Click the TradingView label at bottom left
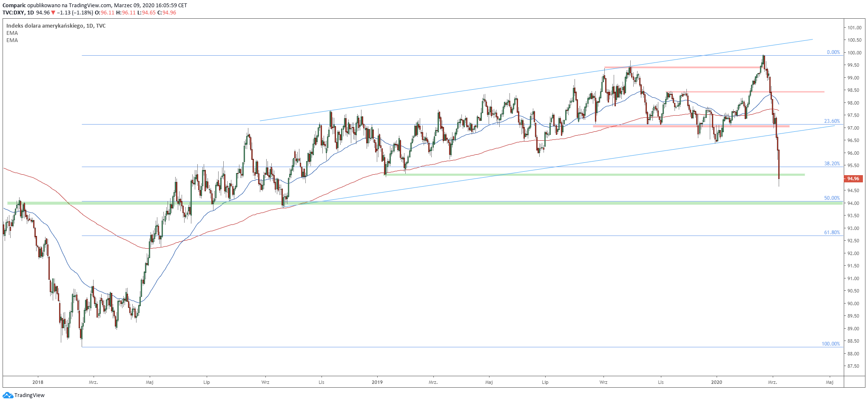The height and width of the screenshot is (403, 868). pos(29,395)
